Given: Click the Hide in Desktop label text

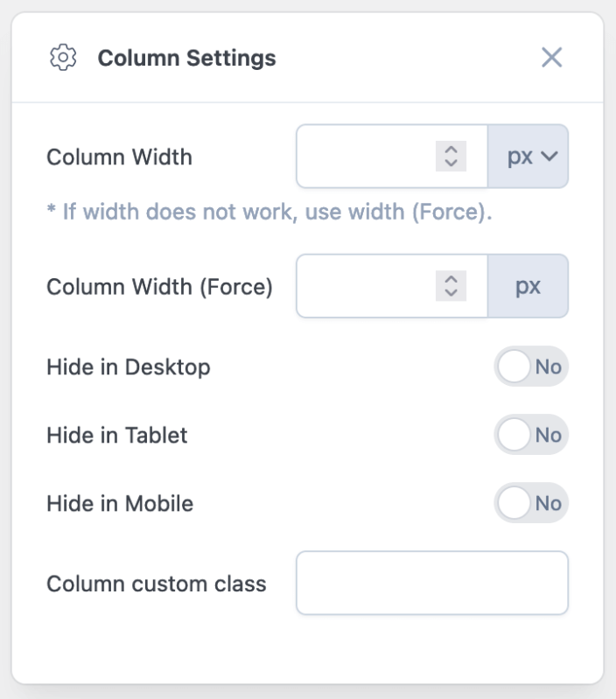Looking at the screenshot, I should pyautogui.click(x=129, y=367).
